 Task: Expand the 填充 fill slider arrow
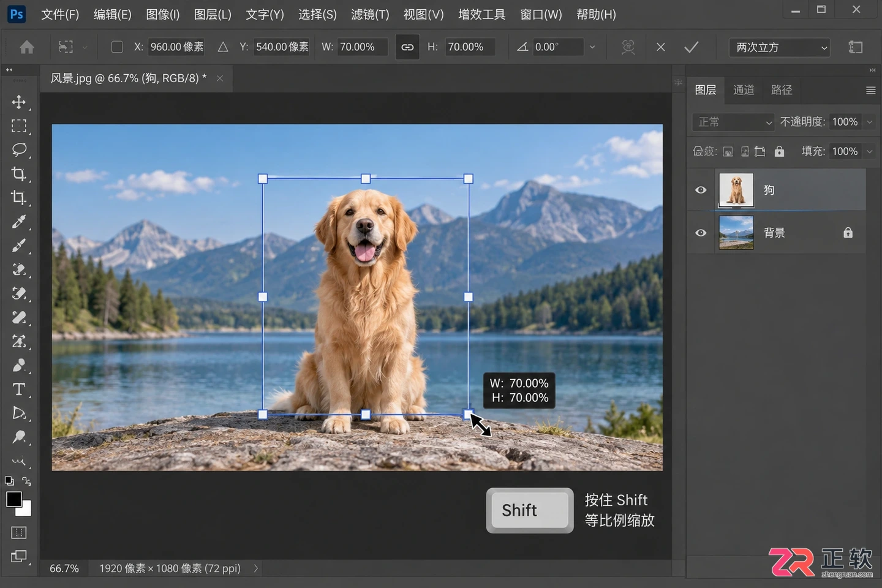[x=869, y=151]
